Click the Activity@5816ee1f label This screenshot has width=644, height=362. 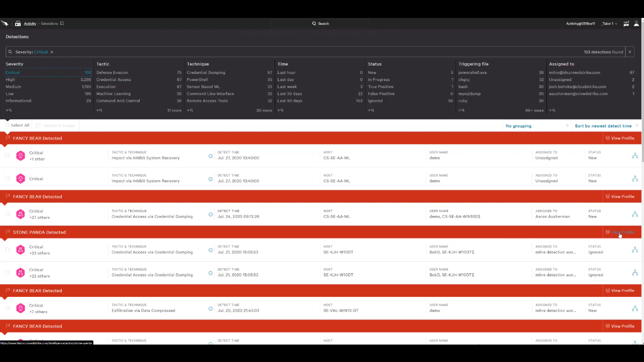tap(580, 24)
